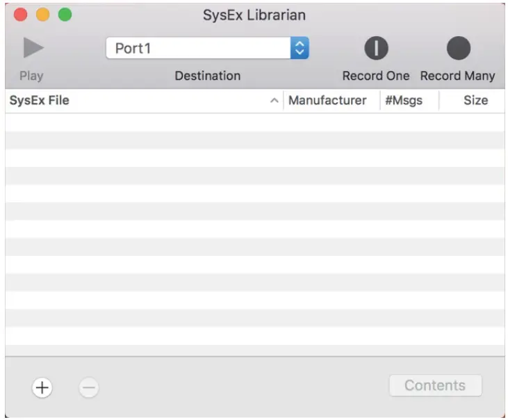
Task: Click the blue dropdown stepper arrows
Action: [300, 48]
